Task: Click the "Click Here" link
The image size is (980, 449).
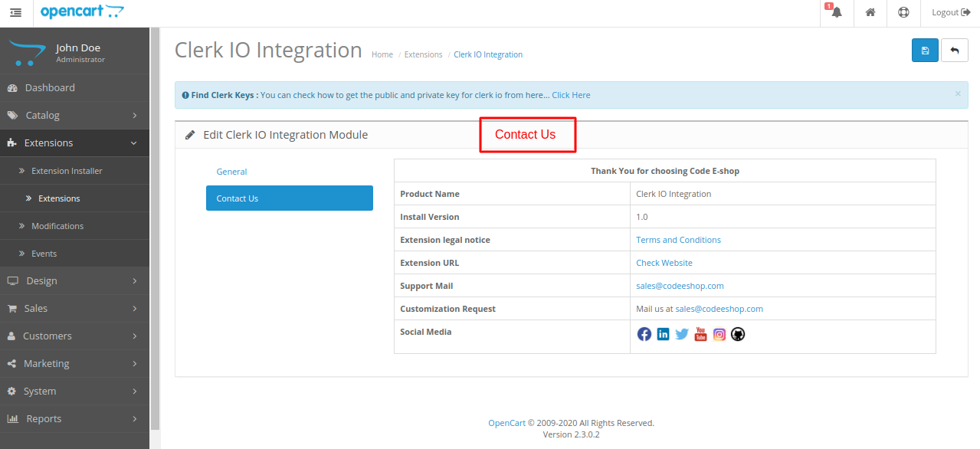Action: (x=570, y=94)
